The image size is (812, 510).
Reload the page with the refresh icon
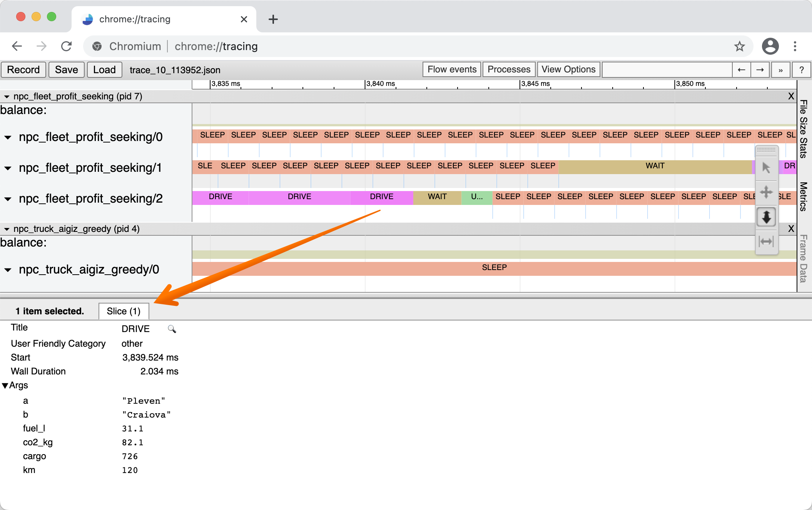67,46
